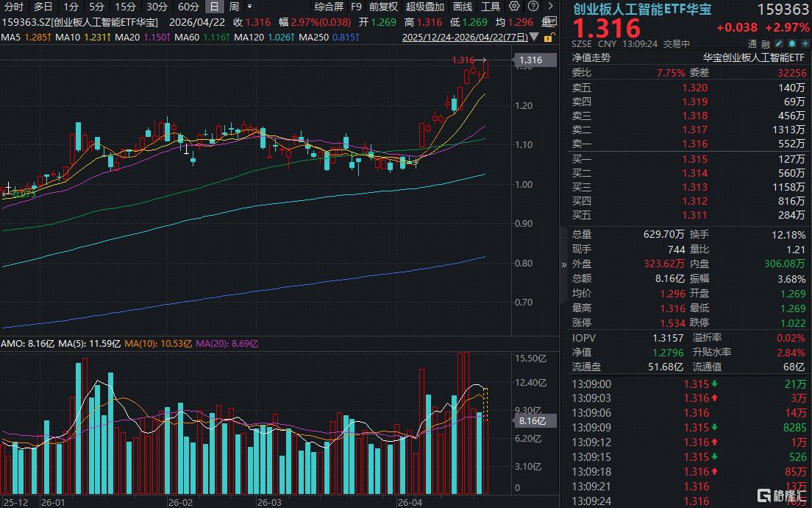Click the stock code 159363
This screenshot has width=812, height=508.
pyautogui.click(x=782, y=10)
